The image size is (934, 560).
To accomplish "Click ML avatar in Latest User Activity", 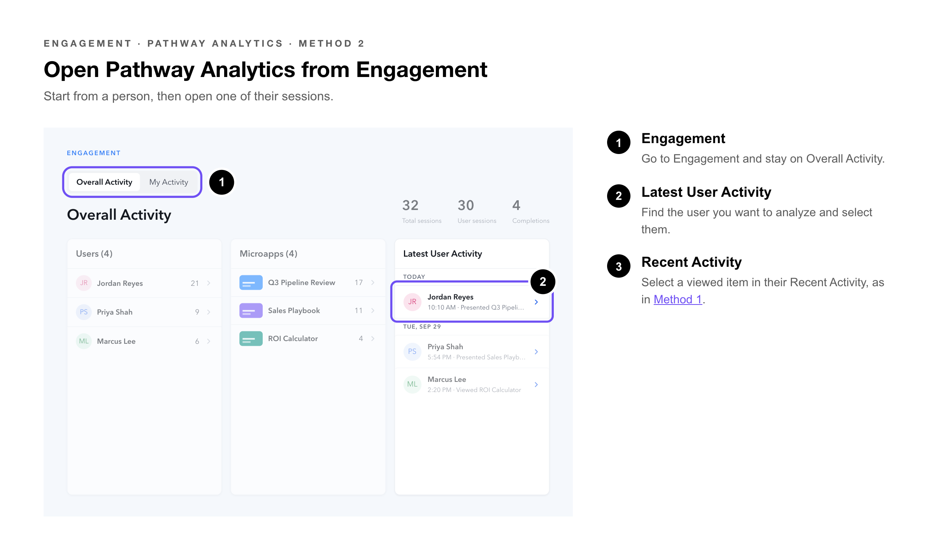I will click(413, 384).
